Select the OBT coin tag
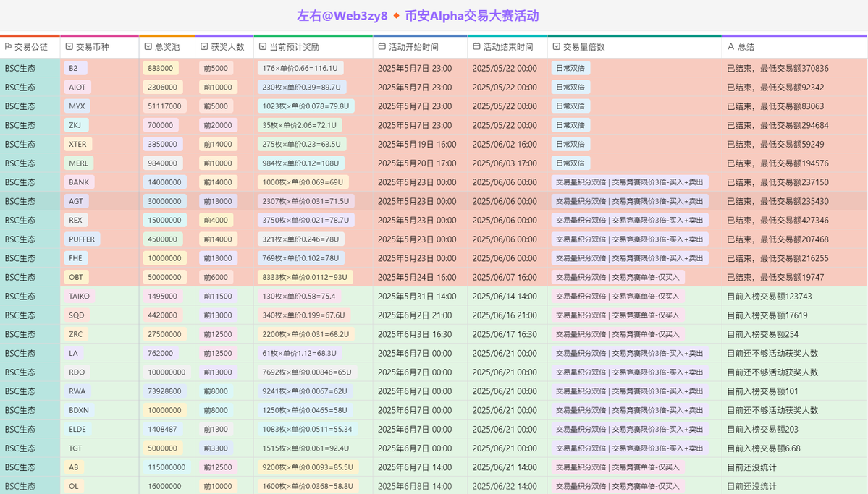Image resolution: width=868 pixels, height=494 pixels. pos(76,277)
